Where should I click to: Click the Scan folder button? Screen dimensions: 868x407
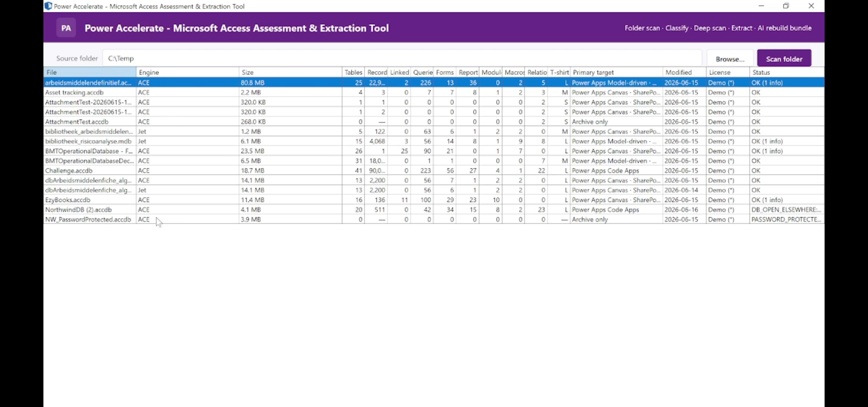[x=784, y=59]
